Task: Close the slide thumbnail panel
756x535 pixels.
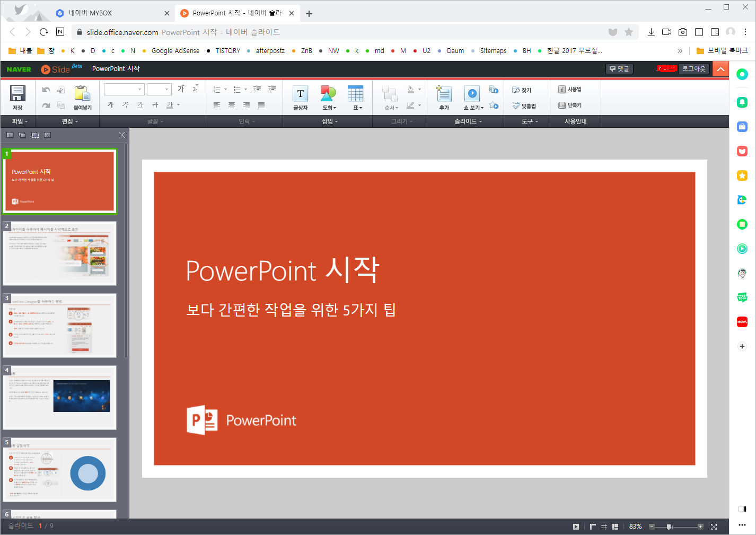Action: point(121,135)
